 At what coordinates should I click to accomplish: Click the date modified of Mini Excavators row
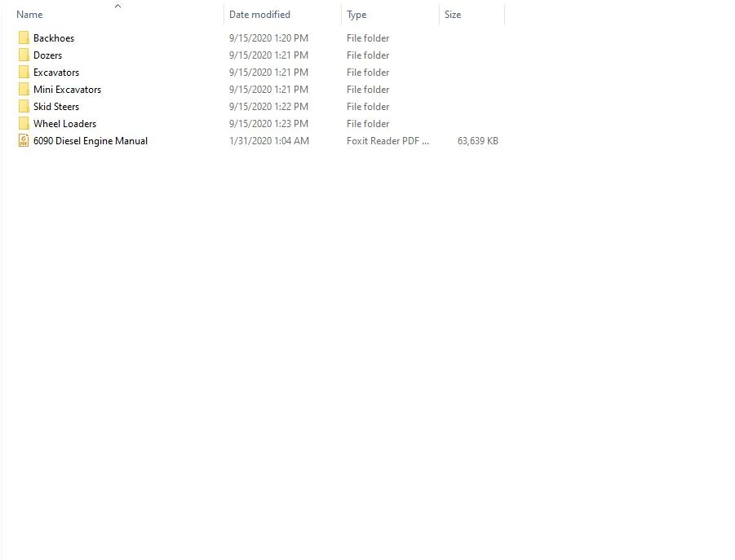click(x=268, y=90)
